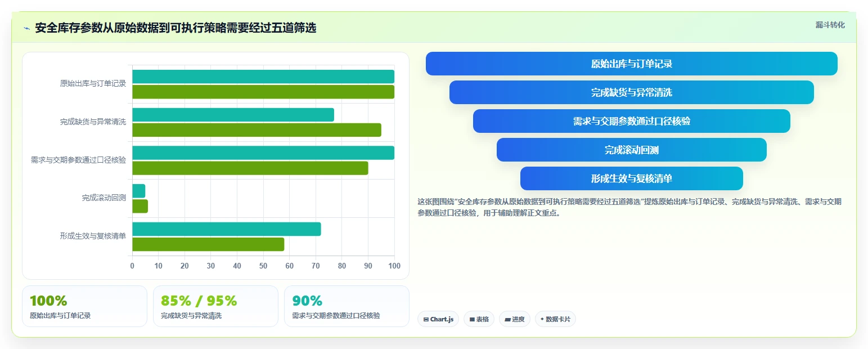Click the green bar for 形成生效与复核清单

[208, 244]
